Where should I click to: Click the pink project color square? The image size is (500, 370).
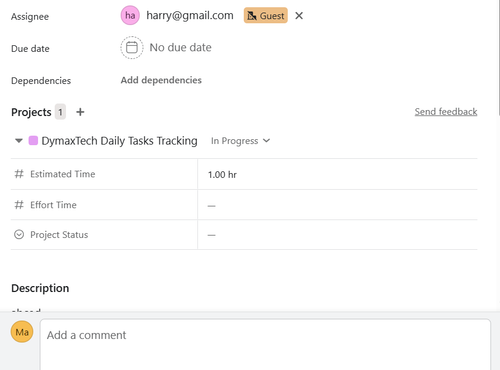(33, 141)
